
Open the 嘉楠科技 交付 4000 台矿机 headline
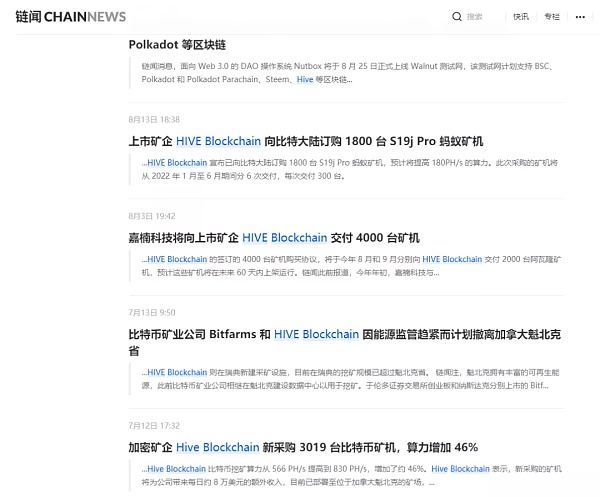point(274,238)
